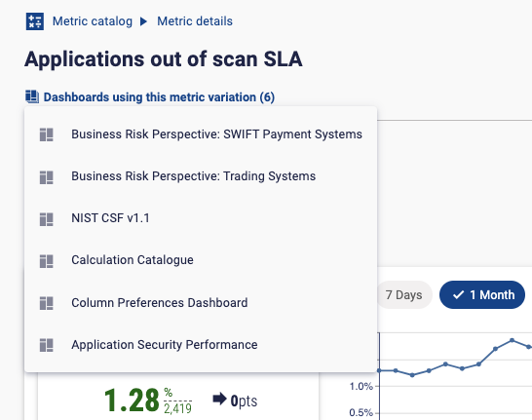Select the NIST CSF v1.1 dashboard entry
Viewport: 532px width, 420px height.
[x=201, y=218]
